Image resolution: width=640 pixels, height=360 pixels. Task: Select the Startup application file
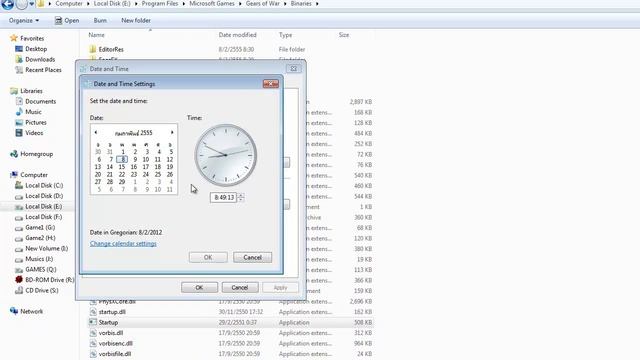click(x=108, y=322)
